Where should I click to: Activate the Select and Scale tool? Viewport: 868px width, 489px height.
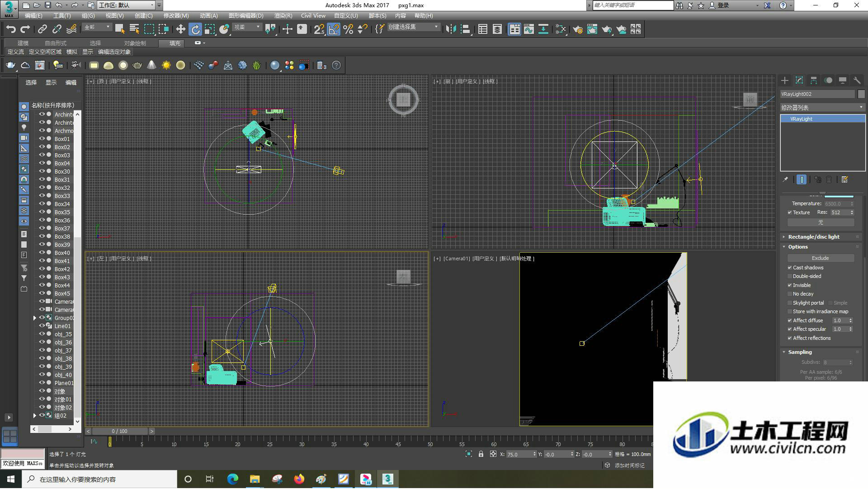(x=210, y=29)
